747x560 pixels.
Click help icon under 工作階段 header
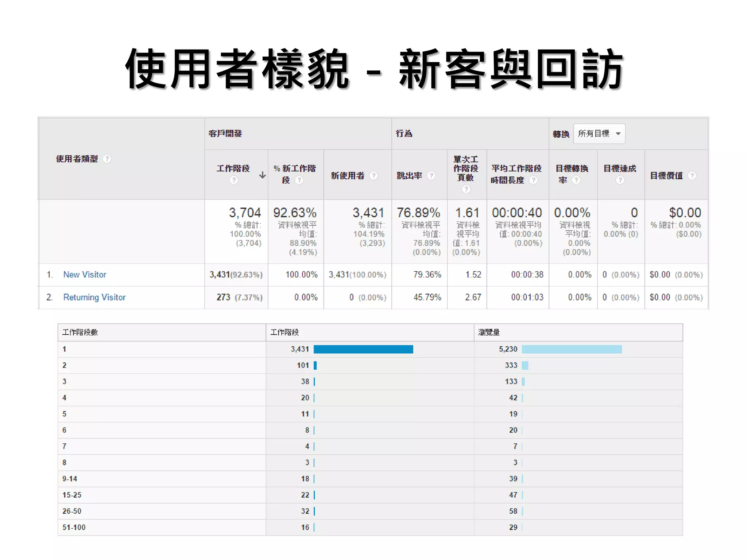[234, 180]
